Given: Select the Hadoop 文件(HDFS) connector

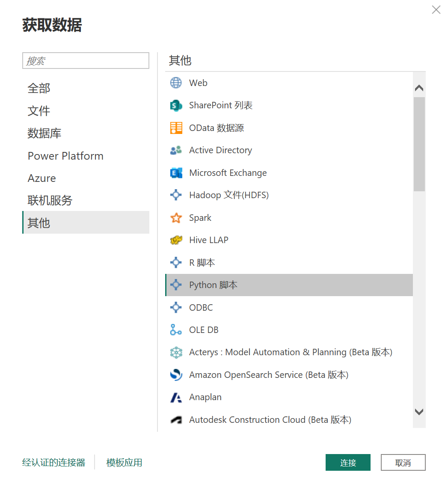Looking at the screenshot, I should (228, 195).
